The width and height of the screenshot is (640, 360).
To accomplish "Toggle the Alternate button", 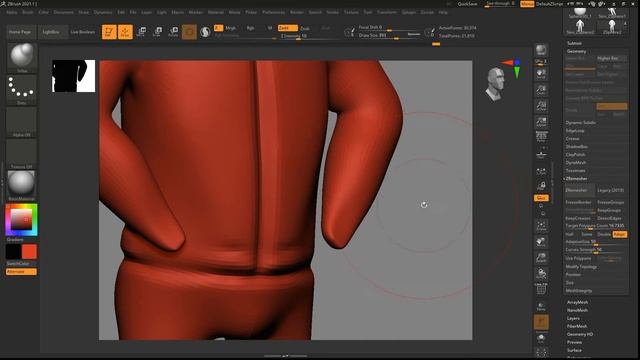I will (21, 271).
